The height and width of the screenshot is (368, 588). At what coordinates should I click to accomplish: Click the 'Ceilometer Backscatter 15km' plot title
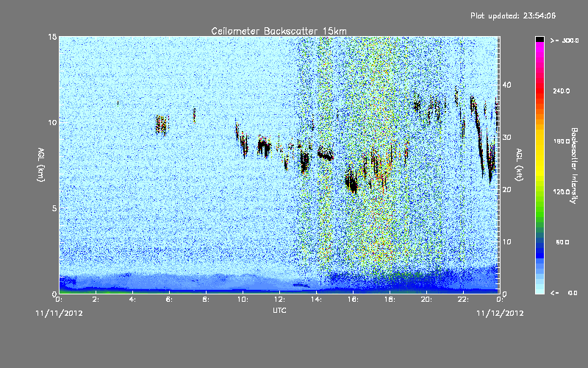(x=279, y=31)
